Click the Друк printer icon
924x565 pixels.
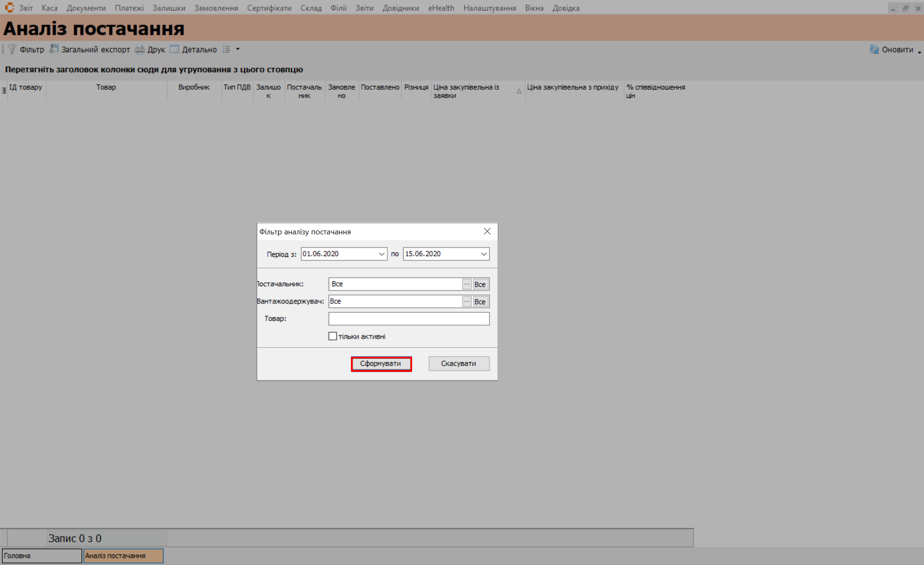tap(140, 50)
